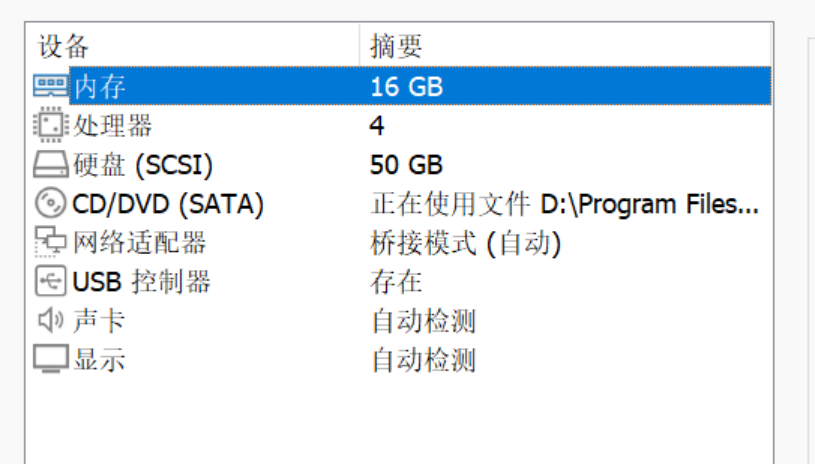Click the 桥接模式 (自动) summary text
The image size is (815, 464).
[466, 242]
